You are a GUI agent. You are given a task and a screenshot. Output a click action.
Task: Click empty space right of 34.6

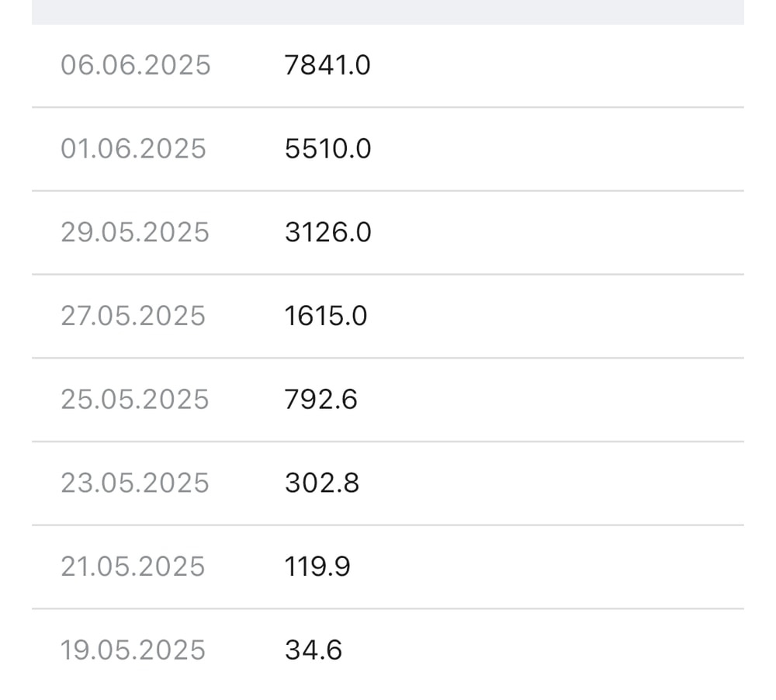pos(559,650)
